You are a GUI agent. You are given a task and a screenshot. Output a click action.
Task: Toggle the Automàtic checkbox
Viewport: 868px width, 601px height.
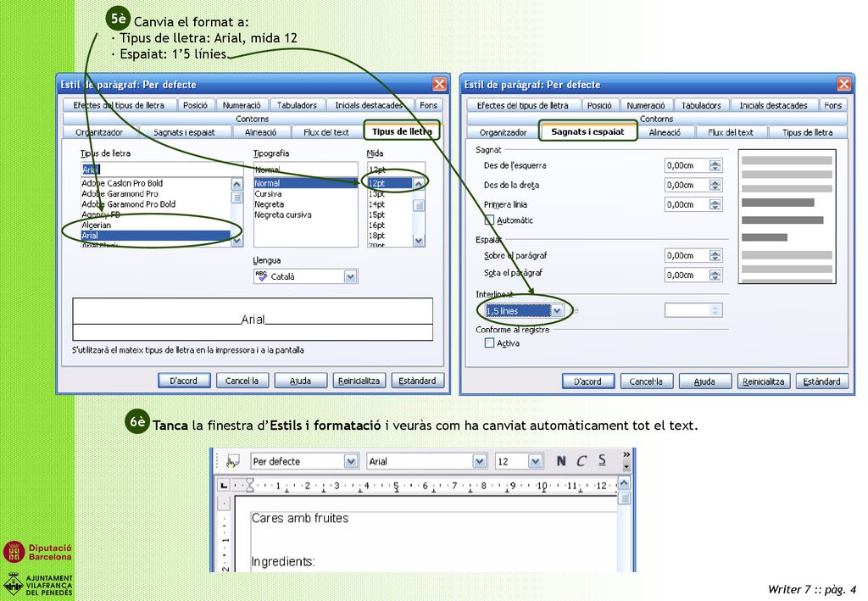(489, 220)
